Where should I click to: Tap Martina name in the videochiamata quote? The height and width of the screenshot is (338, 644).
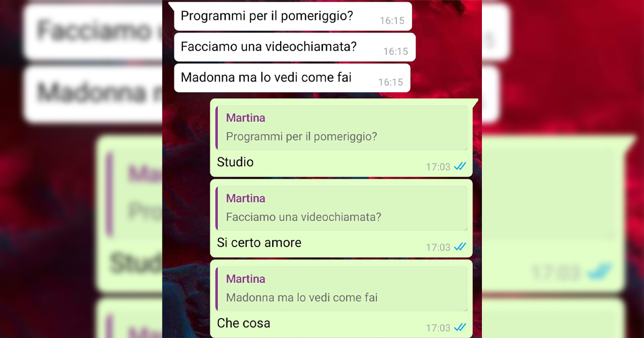click(x=245, y=199)
